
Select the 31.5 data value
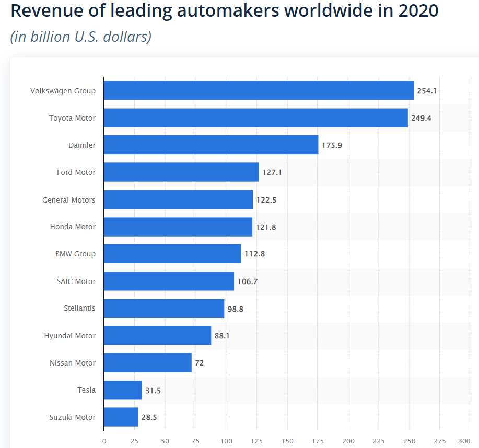coord(153,391)
